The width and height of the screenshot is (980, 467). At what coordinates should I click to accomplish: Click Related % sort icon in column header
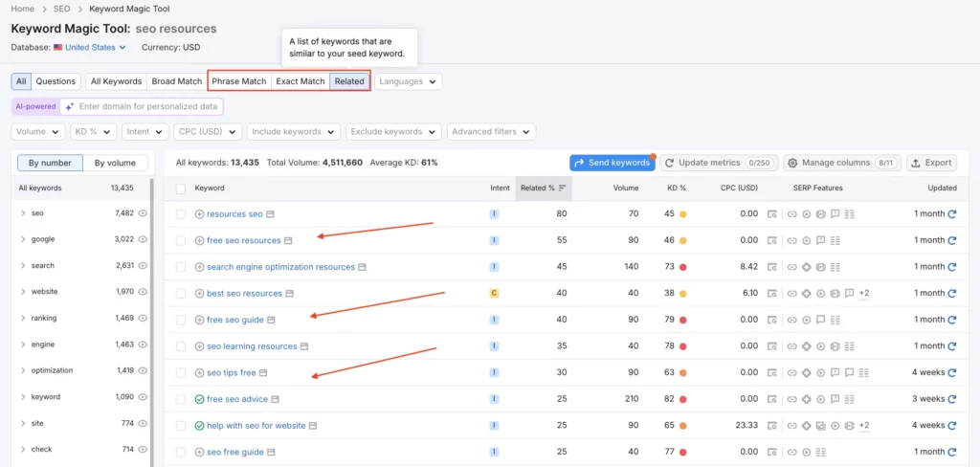tap(563, 188)
